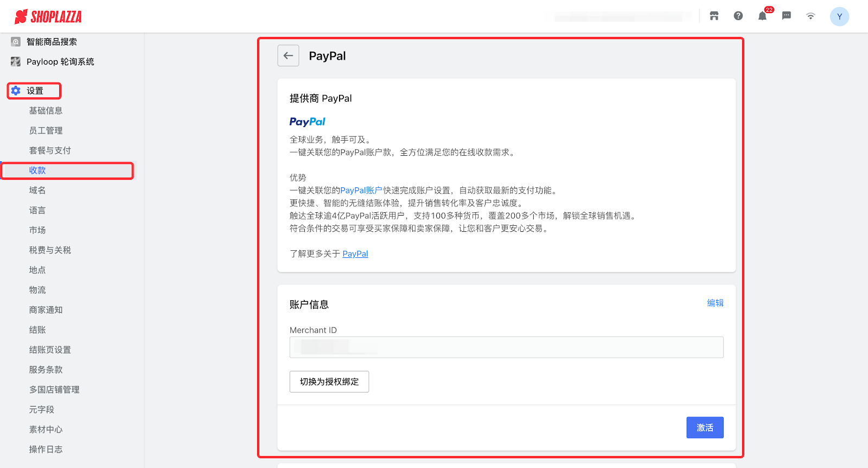
Task: Collapse the 设置 settings section
Action: (x=35, y=91)
